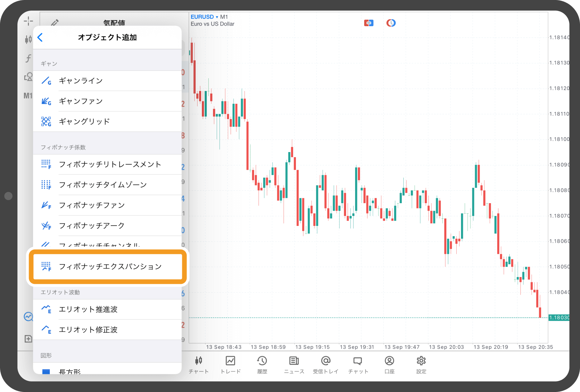Switch to the トレード tab

coord(231,365)
